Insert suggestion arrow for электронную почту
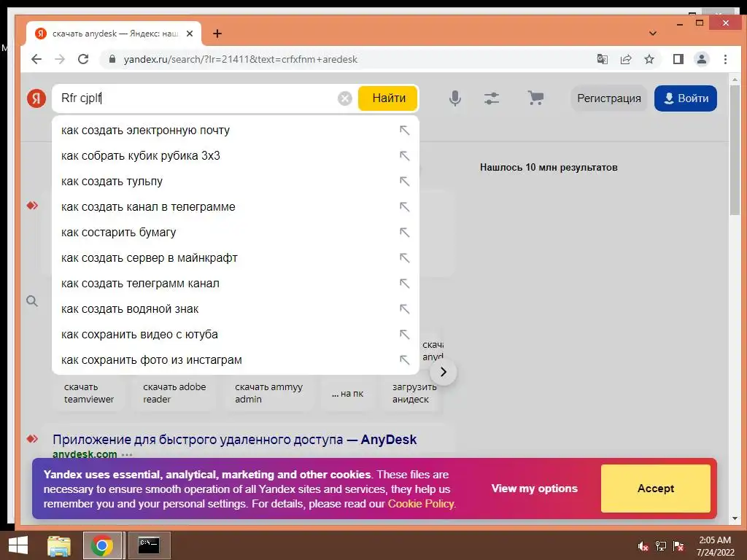747x560 pixels. coord(404,130)
